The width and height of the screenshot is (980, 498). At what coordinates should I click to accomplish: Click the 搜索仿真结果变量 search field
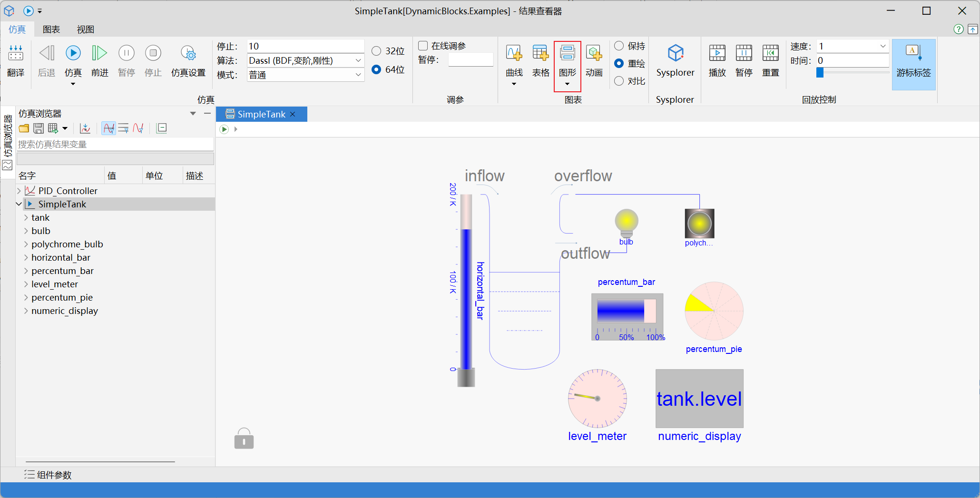[x=114, y=145]
